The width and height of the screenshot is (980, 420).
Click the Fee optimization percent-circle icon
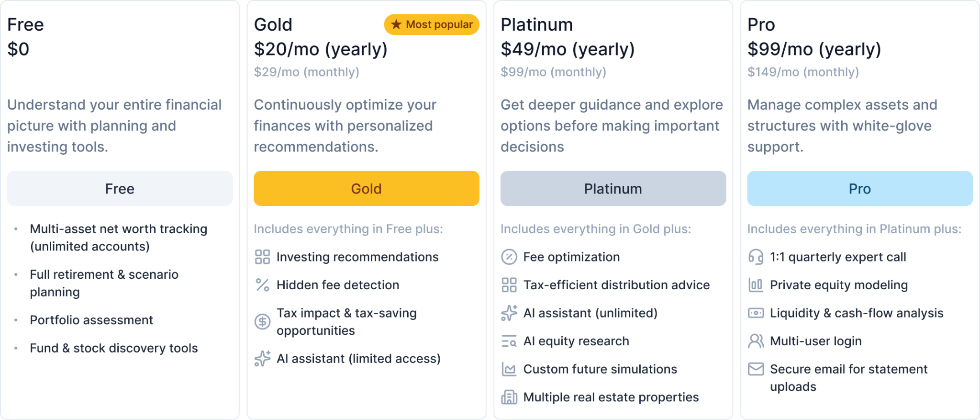[509, 257]
